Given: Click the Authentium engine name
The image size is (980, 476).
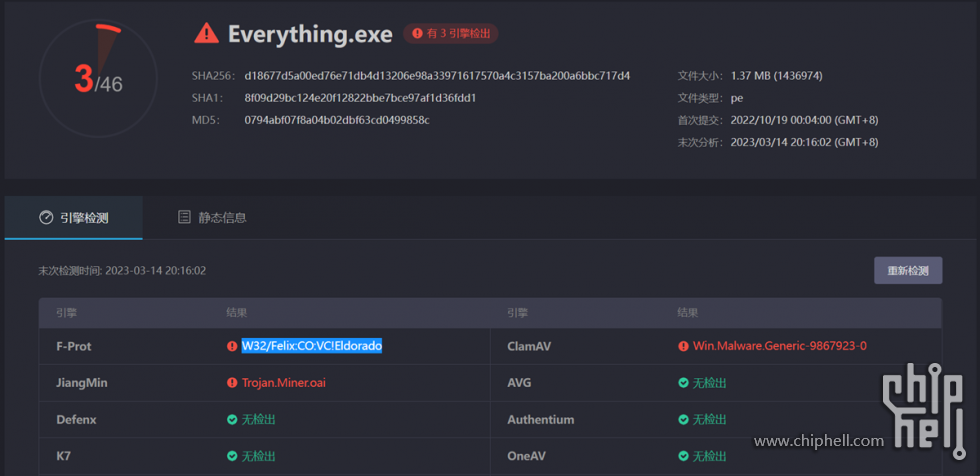Looking at the screenshot, I should (x=541, y=420).
